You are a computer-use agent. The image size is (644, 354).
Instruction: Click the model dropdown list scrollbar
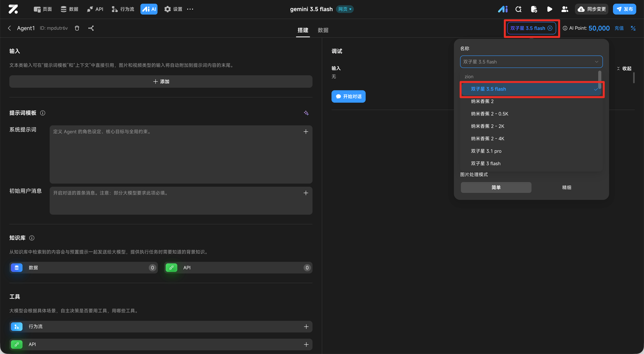(600, 80)
